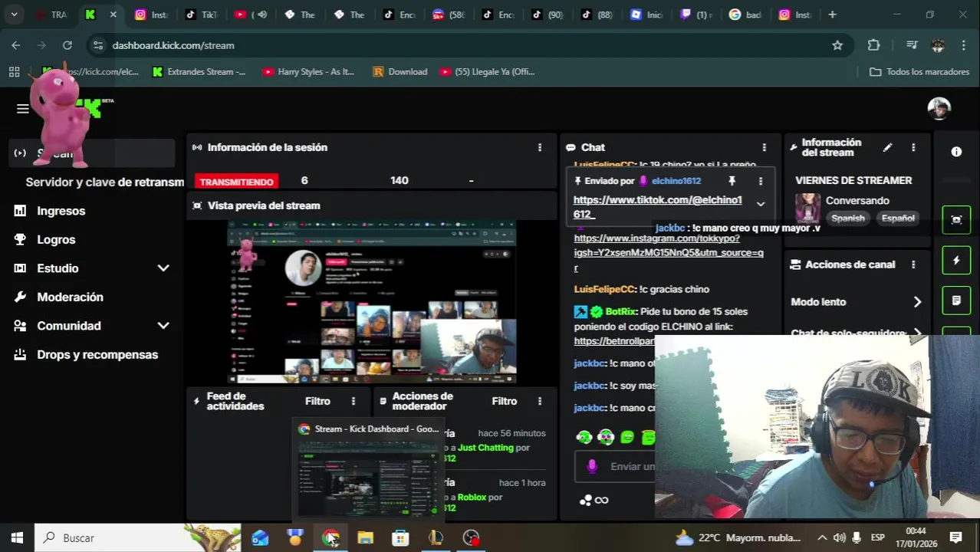Click LuisFelipeCC username in chat
This screenshot has height=552, width=980.
604,289
